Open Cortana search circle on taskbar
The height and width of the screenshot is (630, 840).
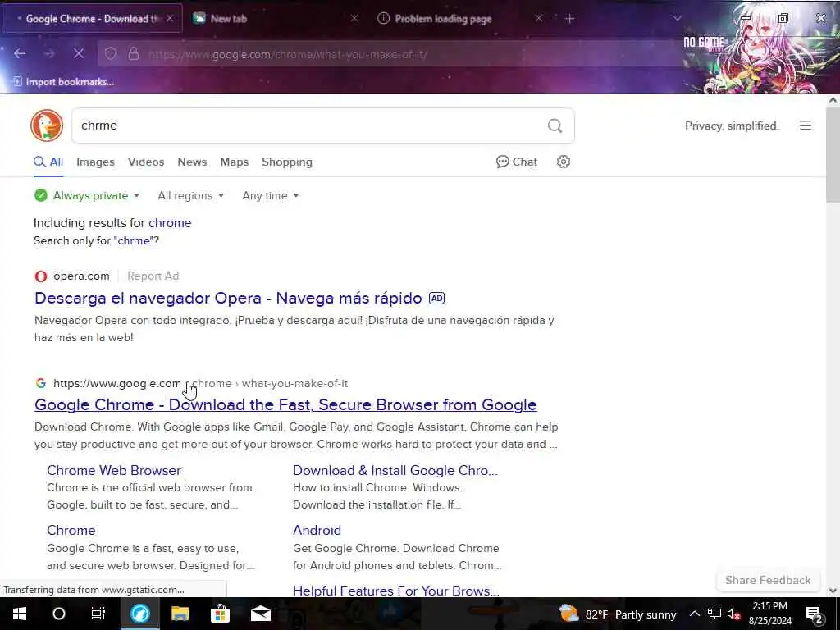59,614
